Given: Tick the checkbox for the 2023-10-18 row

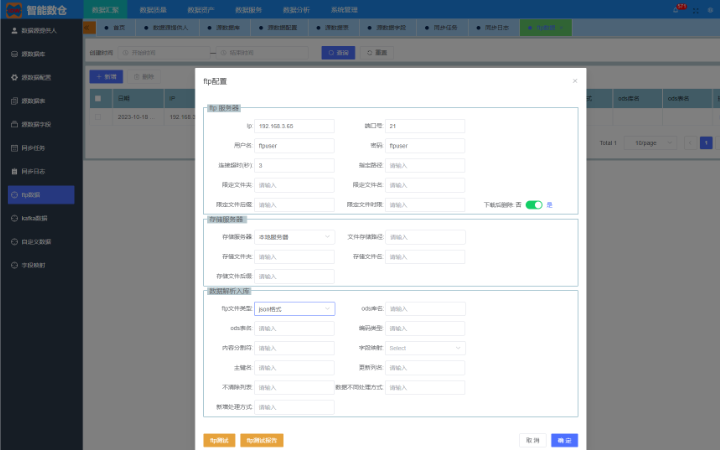Looking at the screenshot, I should [x=98, y=117].
